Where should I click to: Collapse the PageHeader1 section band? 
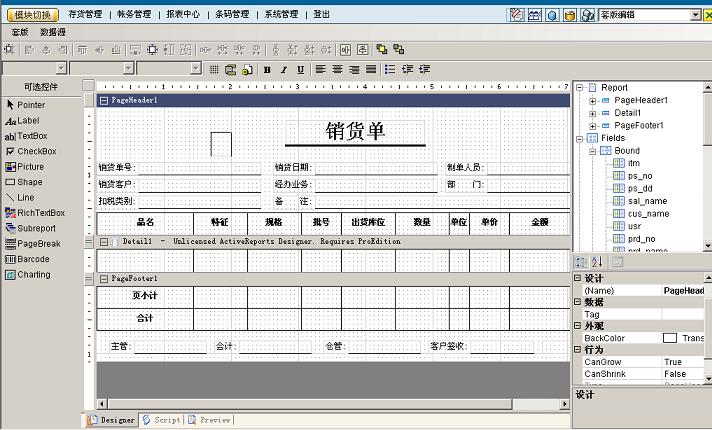[104, 101]
